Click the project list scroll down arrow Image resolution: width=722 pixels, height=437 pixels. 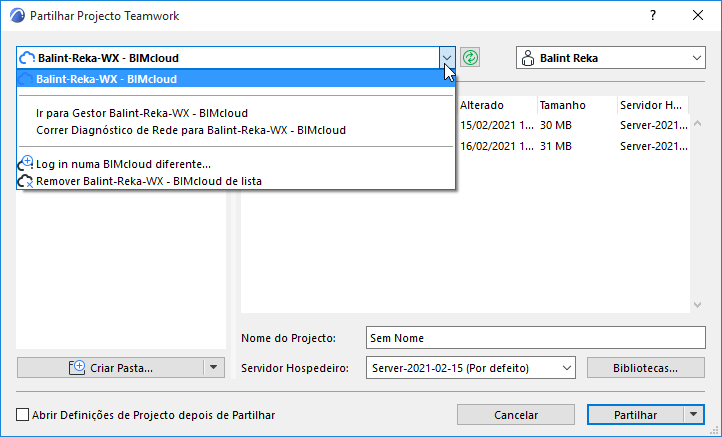tap(698, 304)
